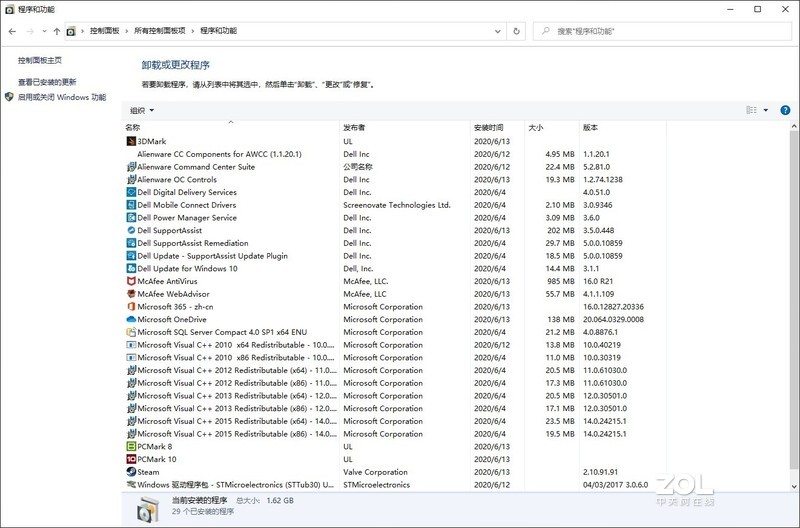Open the help question mark icon

coord(785,110)
